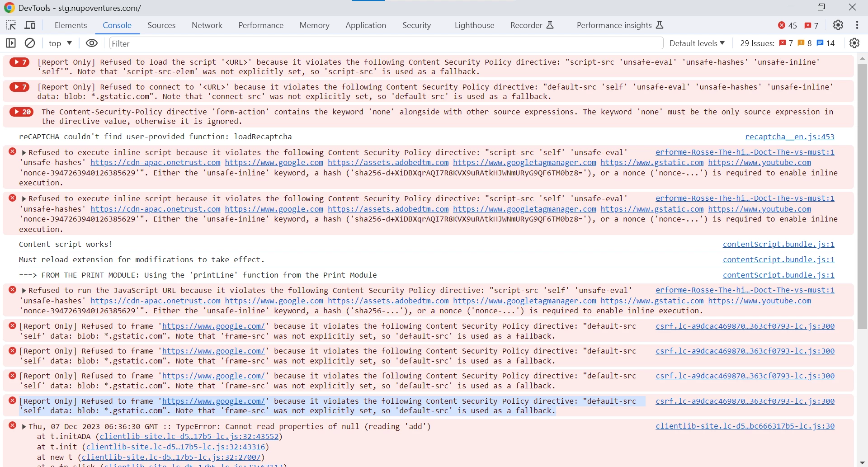868x467 pixels.
Task: Open console settings gear beside issues count
Action: click(x=854, y=43)
